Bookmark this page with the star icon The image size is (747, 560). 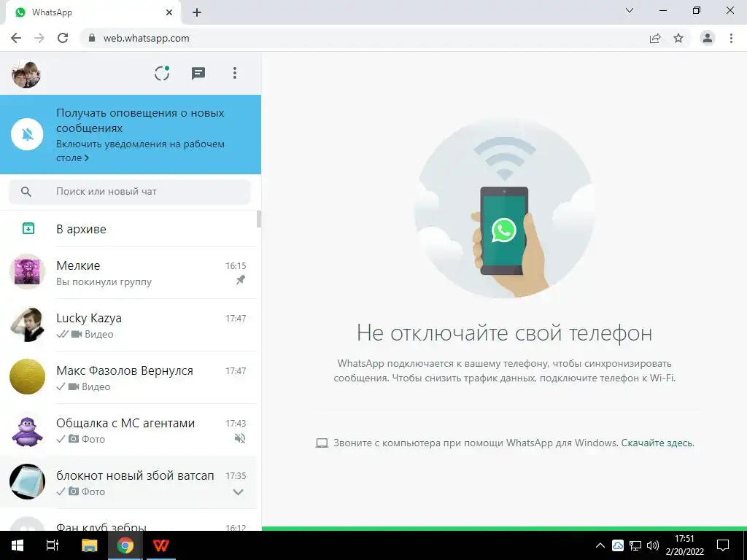tap(678, 38)
